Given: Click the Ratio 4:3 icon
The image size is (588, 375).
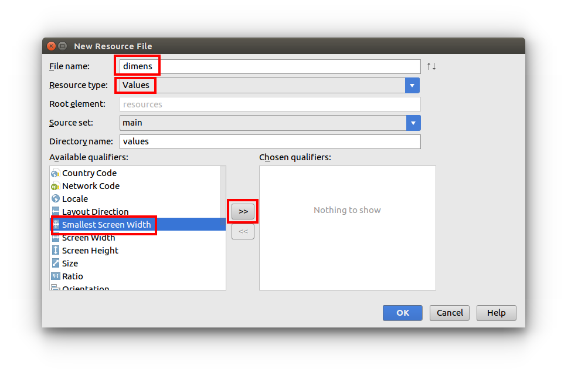Looking at the screenshot, I should pos(55,276).
